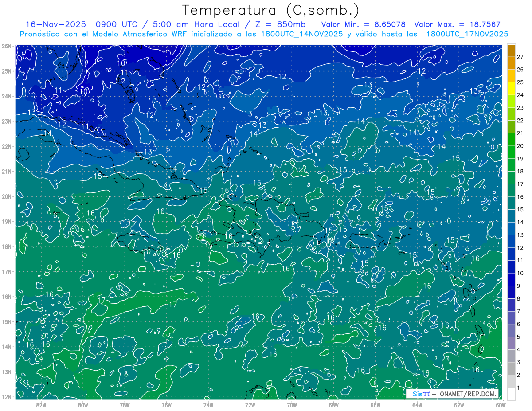Click the '78W' longitude axis label
Screen dimensions: 532x411
(x=125, y=405)
